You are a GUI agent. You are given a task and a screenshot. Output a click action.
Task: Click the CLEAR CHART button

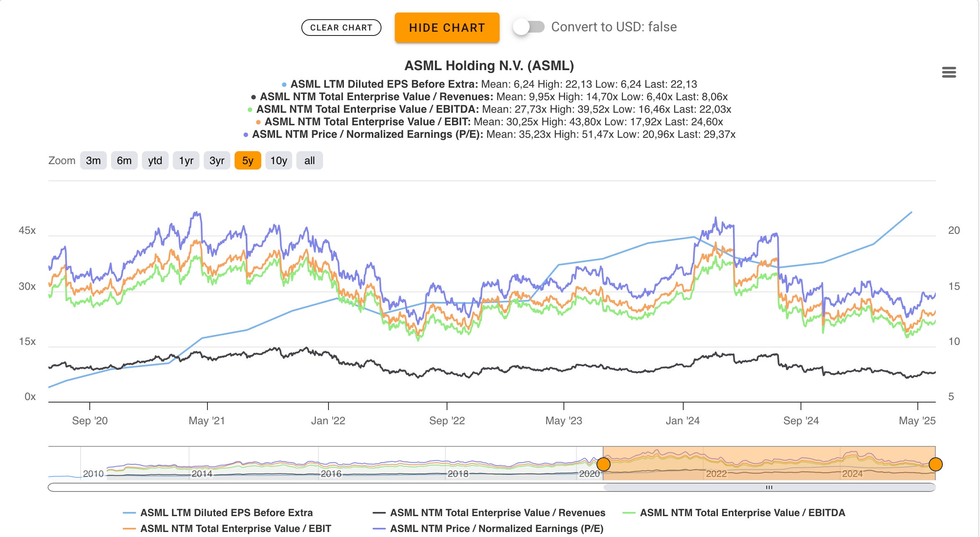341,28
